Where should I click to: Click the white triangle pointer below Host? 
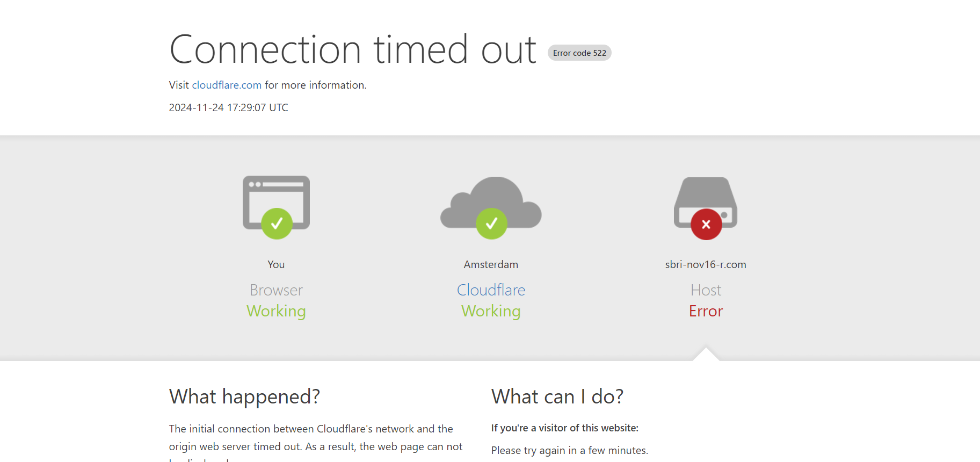click(706, 355)
